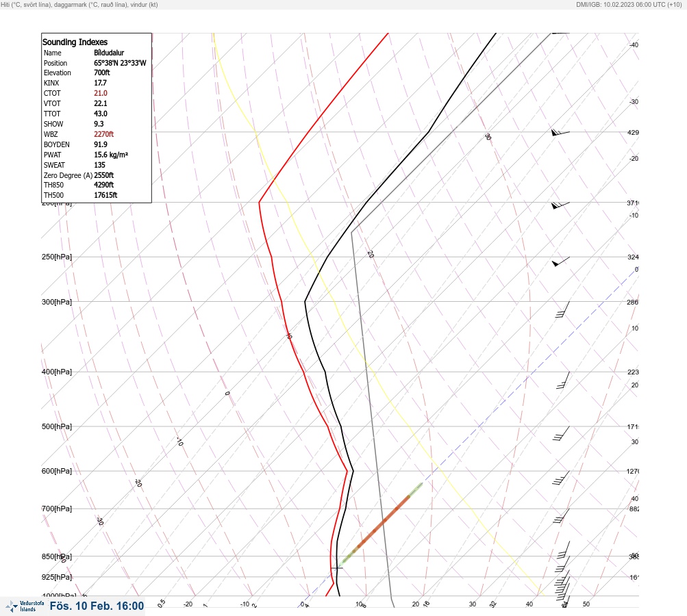
Task: Select the SWEAT value 135
Action: (99, 165)
